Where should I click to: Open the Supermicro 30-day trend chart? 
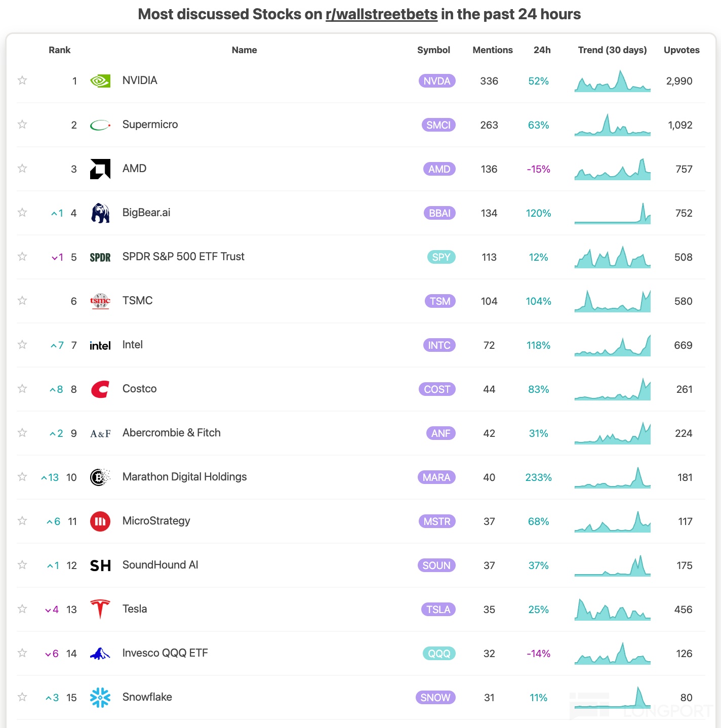click(x=612, y=125)
